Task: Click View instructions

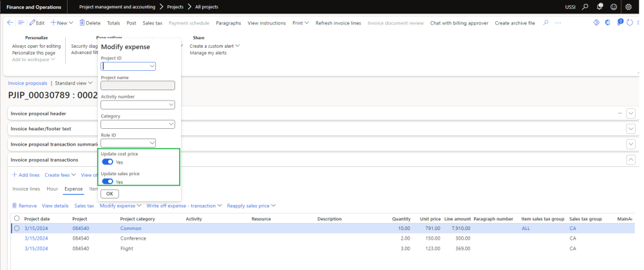Action: point(267,23)
